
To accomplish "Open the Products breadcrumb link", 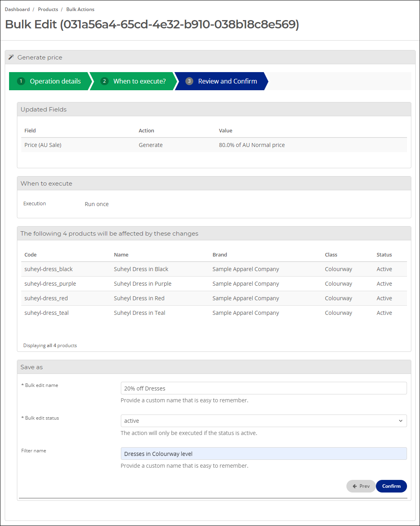I will pos(48,9).
